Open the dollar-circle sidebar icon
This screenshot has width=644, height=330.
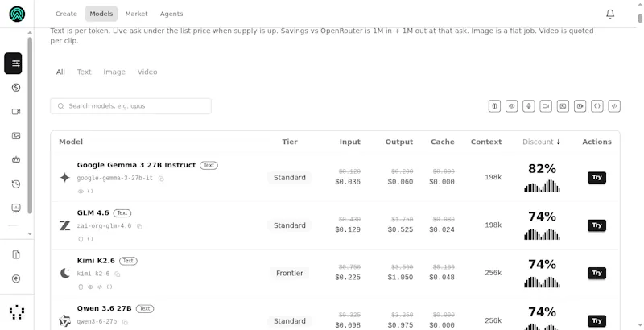click(x=16, y=88)
